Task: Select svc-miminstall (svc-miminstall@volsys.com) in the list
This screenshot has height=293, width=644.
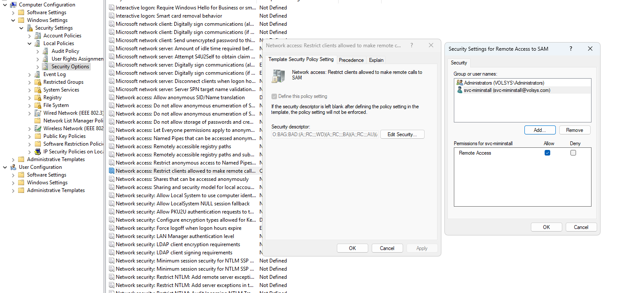Action: pos(522,90)
